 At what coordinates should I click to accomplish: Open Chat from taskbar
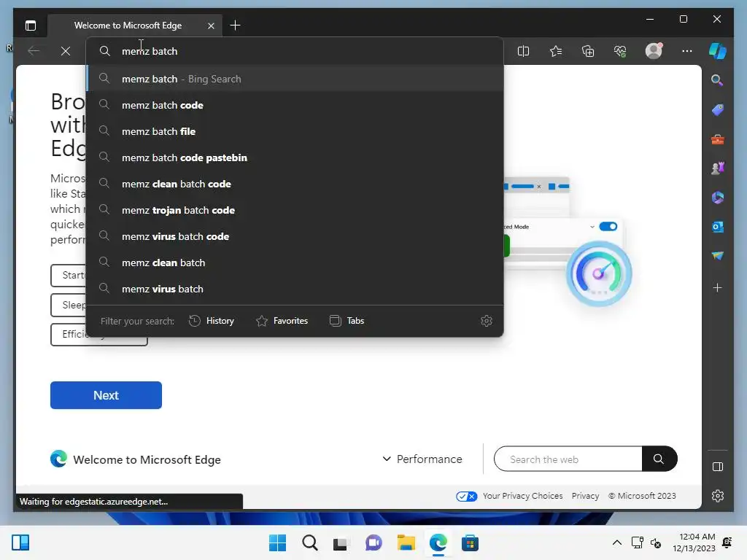click(373, 542)
